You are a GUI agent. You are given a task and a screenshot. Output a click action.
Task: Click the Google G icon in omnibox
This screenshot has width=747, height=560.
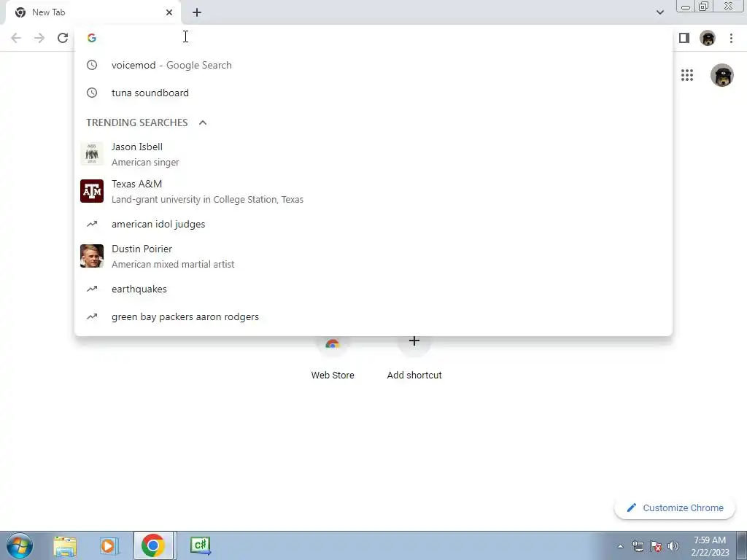92,38
